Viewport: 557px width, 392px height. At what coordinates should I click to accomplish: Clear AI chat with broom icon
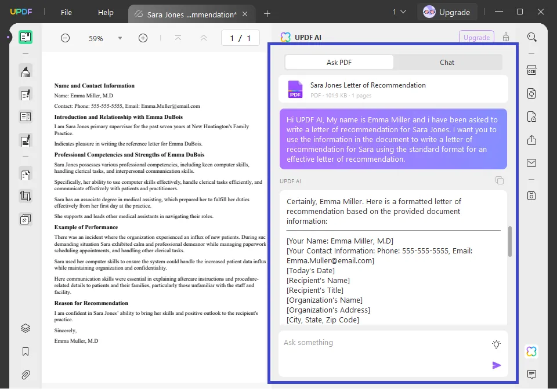pyautogui.click(x=506, y=37)
